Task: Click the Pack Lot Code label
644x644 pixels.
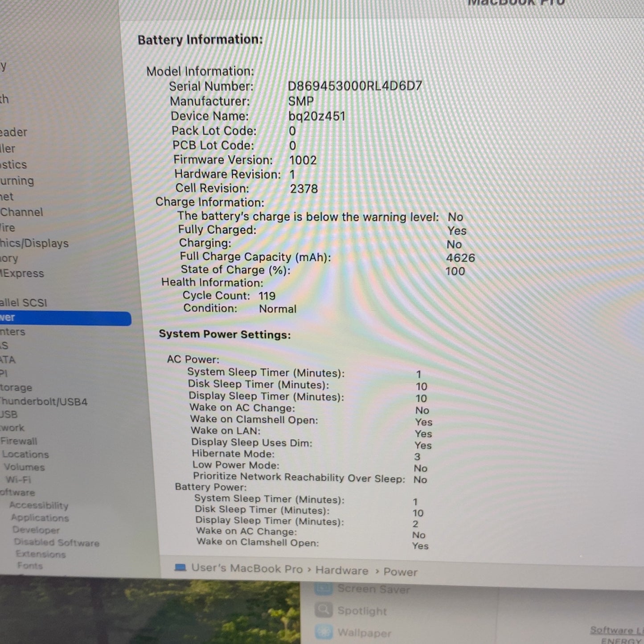Action: [x=214, y=131]
